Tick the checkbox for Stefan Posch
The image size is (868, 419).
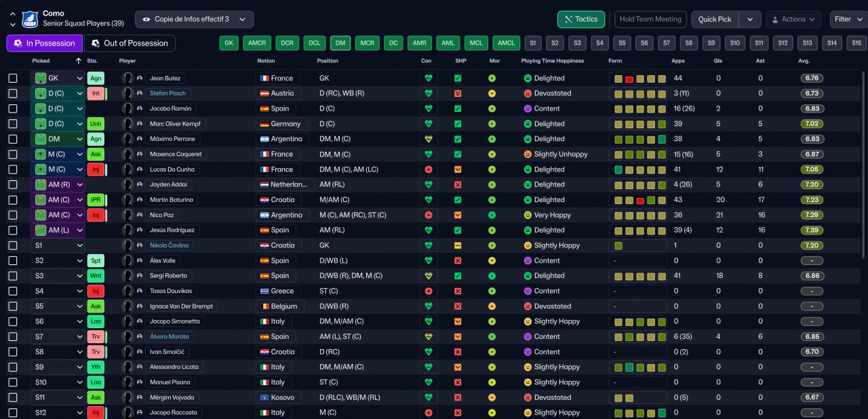[13, 94]
